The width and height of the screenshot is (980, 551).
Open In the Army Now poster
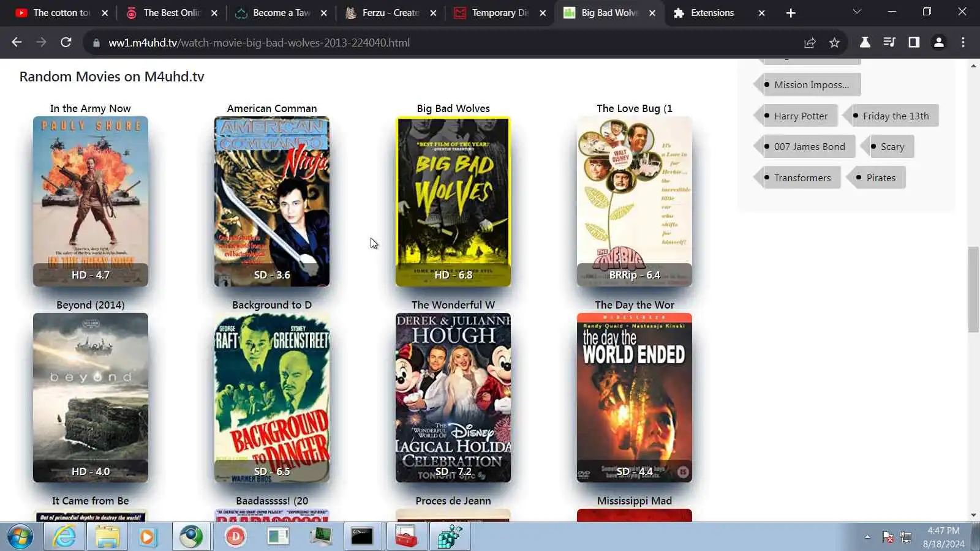(91, 201)
